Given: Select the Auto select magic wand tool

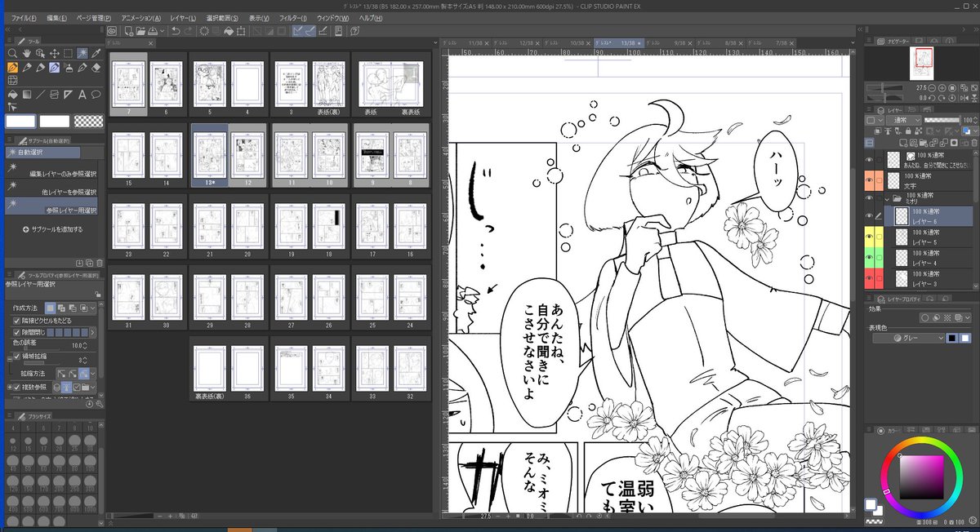Looking at the screenshot, I should point(82,53).
